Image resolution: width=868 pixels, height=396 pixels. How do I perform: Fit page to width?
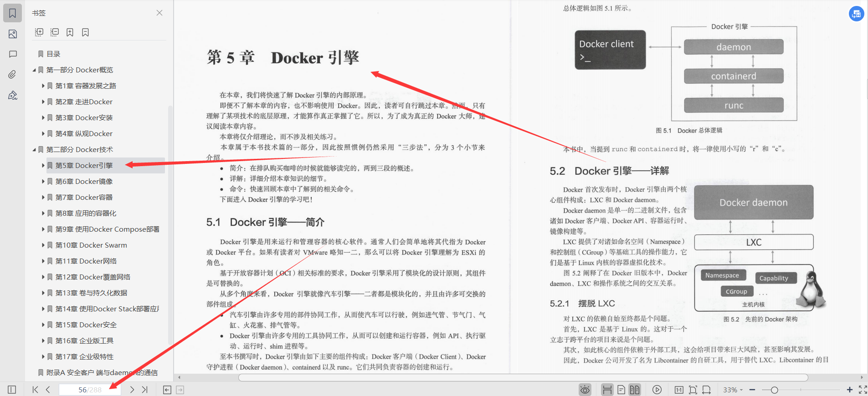[706, 390]
